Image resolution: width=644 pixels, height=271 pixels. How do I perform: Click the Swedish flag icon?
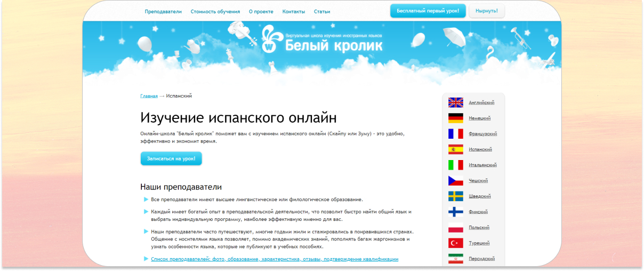(455, 196)
